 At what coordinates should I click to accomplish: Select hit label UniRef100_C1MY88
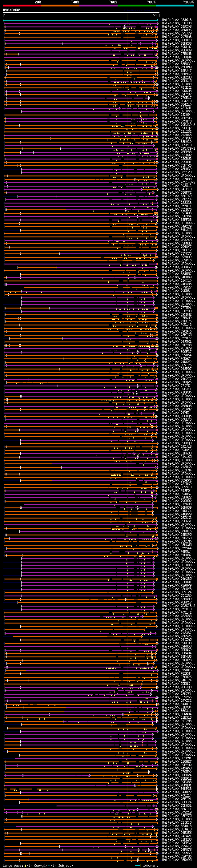pos(177,345)
